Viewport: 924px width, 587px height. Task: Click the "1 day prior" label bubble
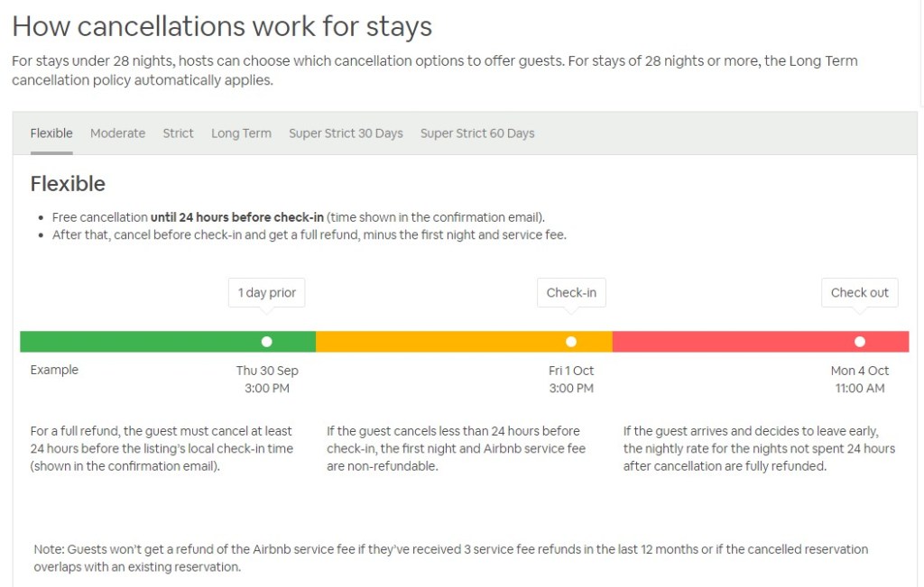[266, 292]
